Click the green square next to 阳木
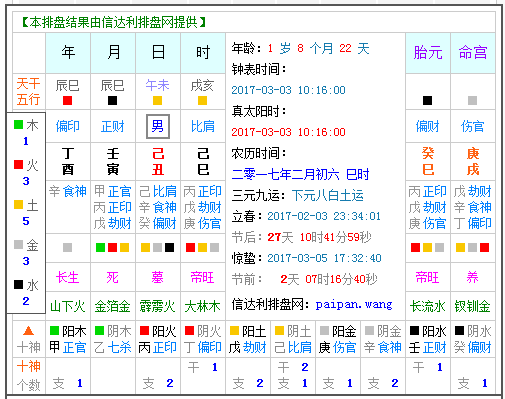This screenshot has width=505, height=399. point(54,331)
